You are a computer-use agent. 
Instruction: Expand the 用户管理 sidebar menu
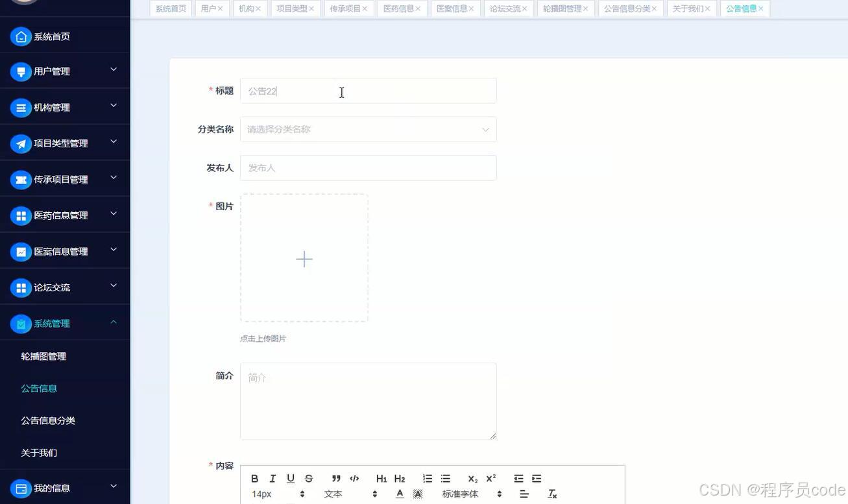coord(65,71)
